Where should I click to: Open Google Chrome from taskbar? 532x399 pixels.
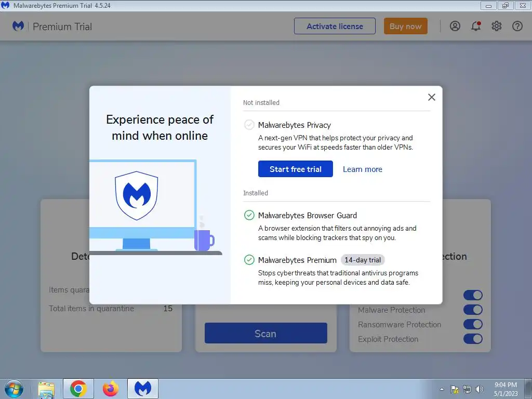pos(78,389)
